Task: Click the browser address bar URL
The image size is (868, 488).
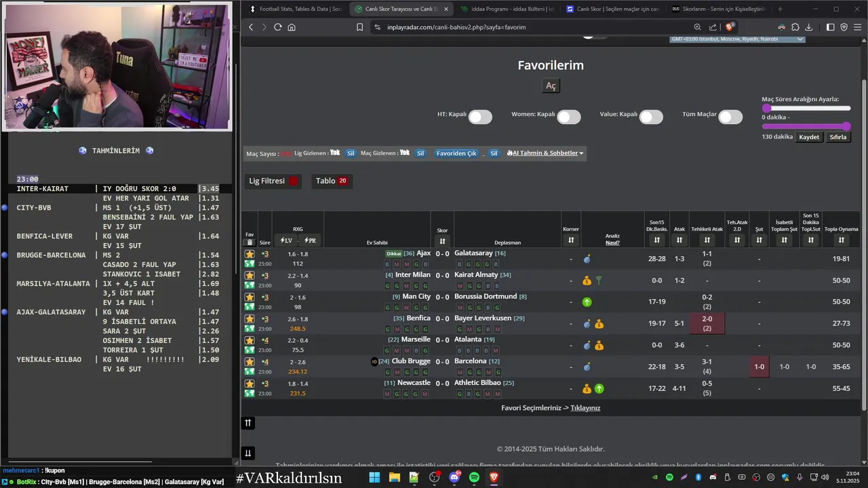Action: pyautogui.click(x=456, y=27)
